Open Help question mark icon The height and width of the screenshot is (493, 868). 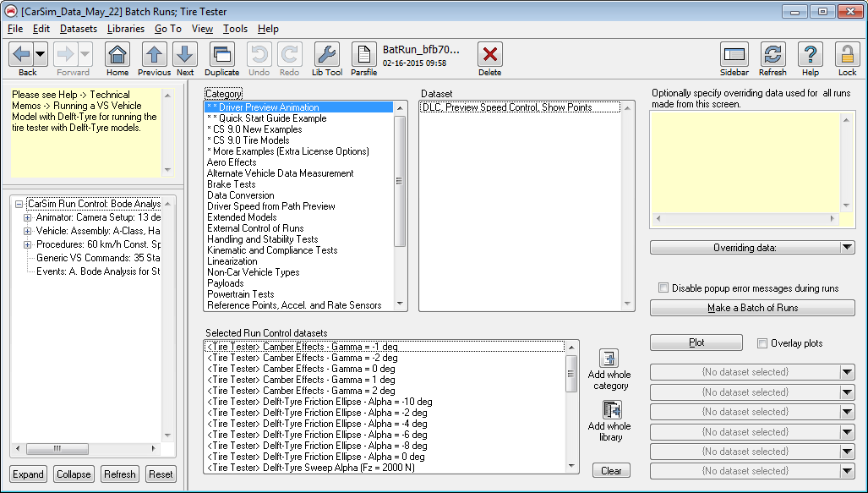click(x=810, y=54)
